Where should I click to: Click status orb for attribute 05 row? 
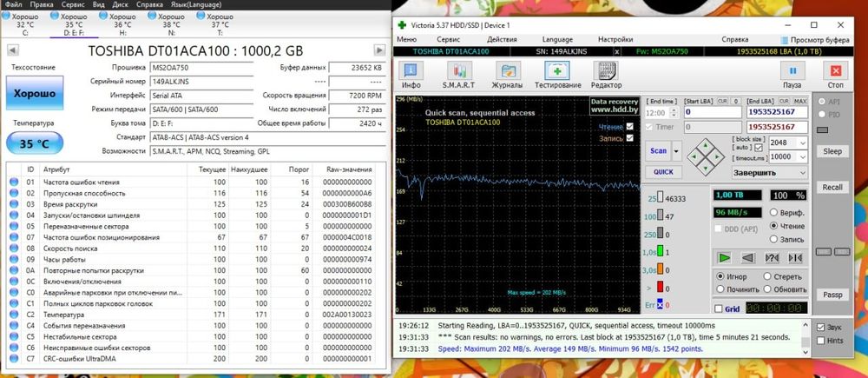tap(14, 226)
